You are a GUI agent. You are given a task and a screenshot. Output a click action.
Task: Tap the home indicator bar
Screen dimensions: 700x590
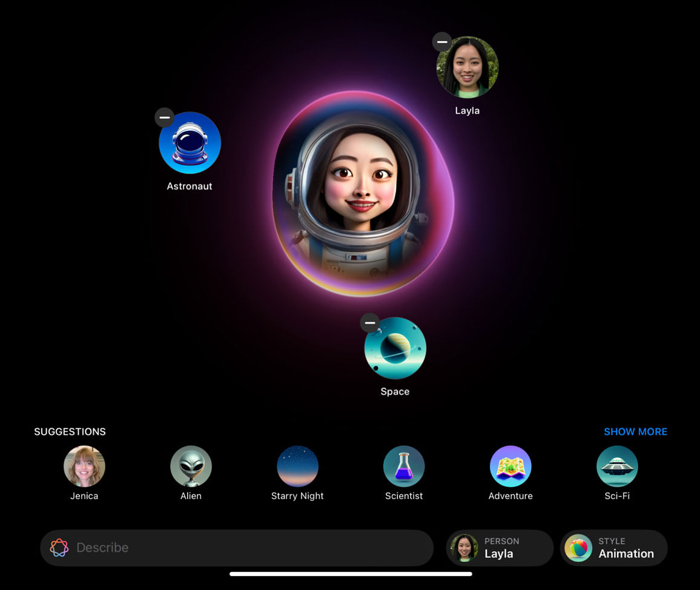351,574
